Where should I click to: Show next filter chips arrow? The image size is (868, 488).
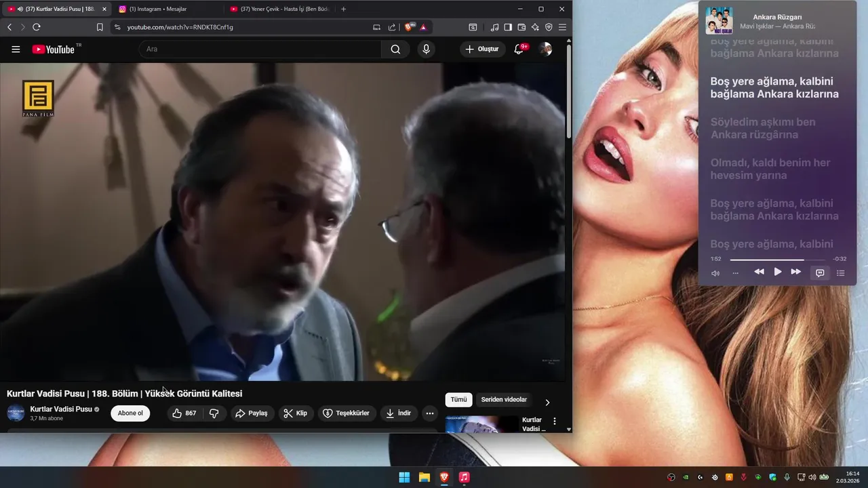click(x=547, y=403)
